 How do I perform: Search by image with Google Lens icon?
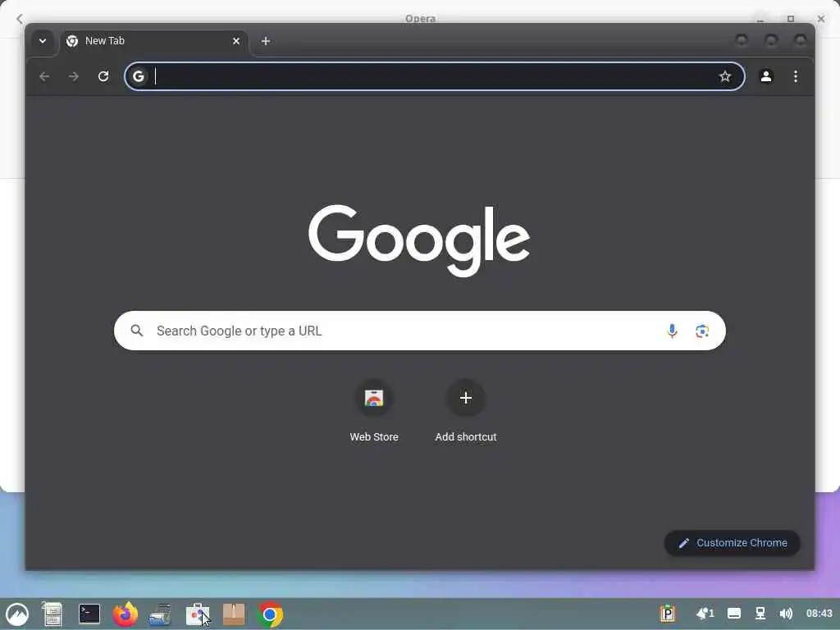click(x=702, y=331)
